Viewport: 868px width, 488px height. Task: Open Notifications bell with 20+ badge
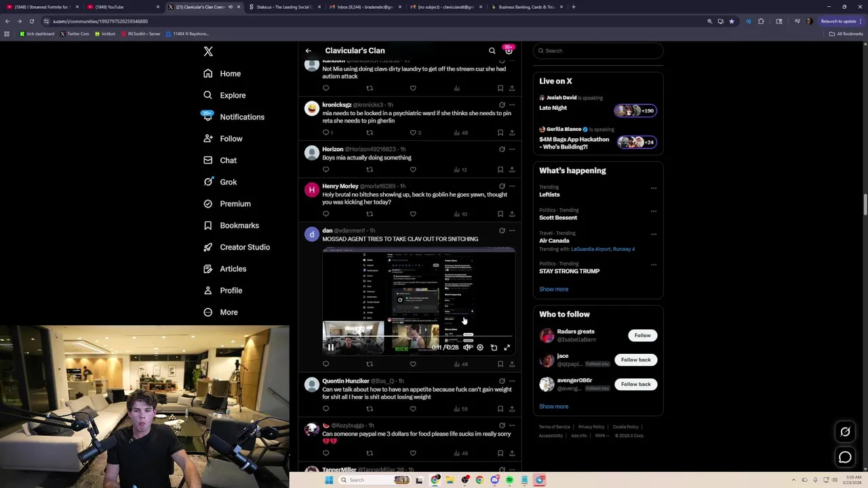click(208, 116)
